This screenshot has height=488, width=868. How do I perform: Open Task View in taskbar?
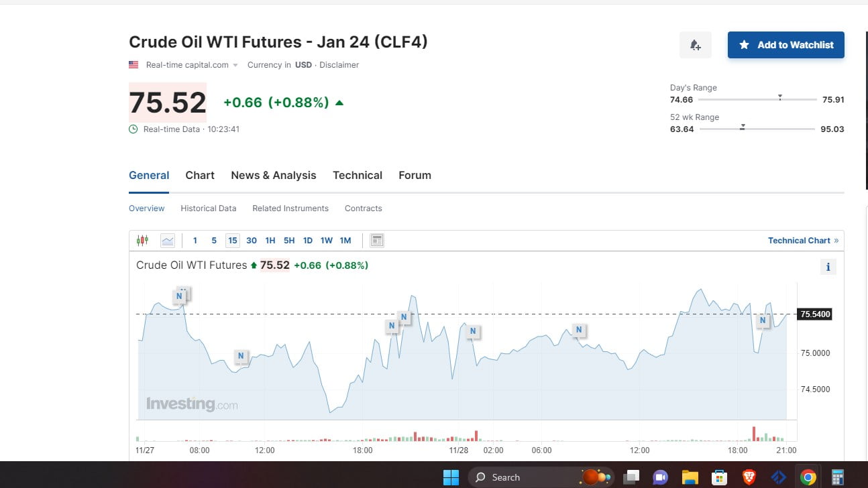click(631, 477)
